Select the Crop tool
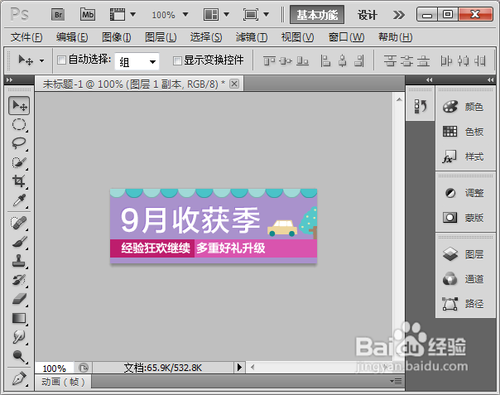 point(19,181)
